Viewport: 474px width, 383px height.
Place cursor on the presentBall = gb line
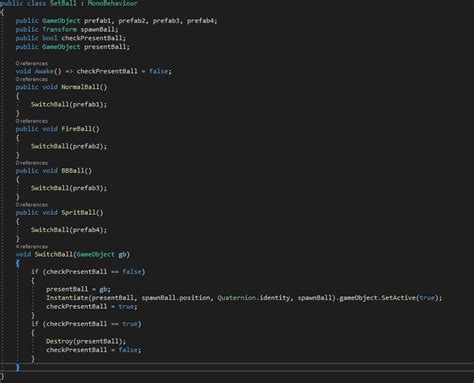click(x=78, y=289)
